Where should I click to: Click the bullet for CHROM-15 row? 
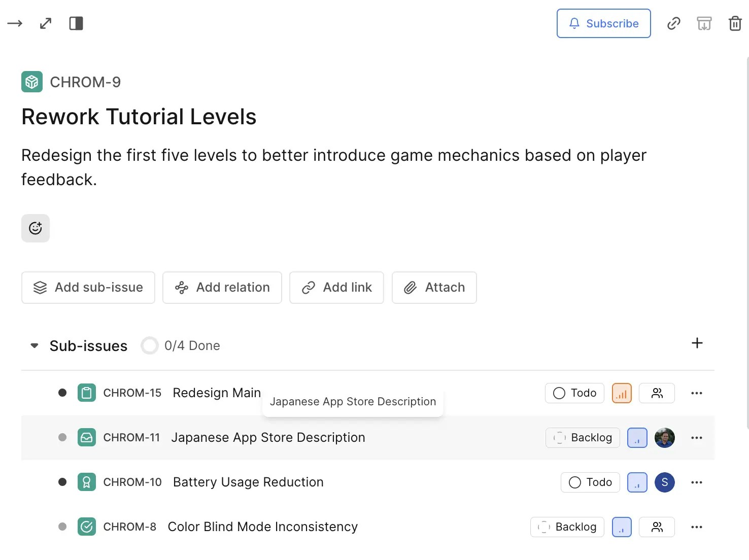pyautogui.click(x=62, y=393)
